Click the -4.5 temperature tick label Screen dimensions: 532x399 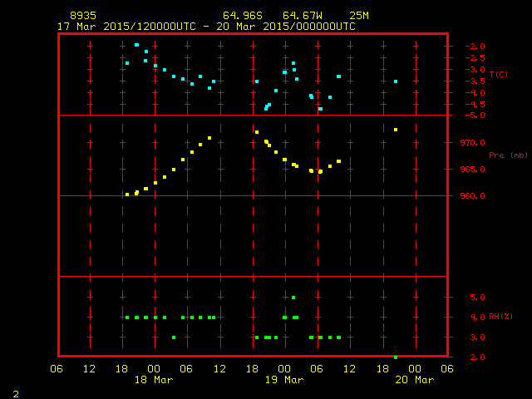point(475,105)
